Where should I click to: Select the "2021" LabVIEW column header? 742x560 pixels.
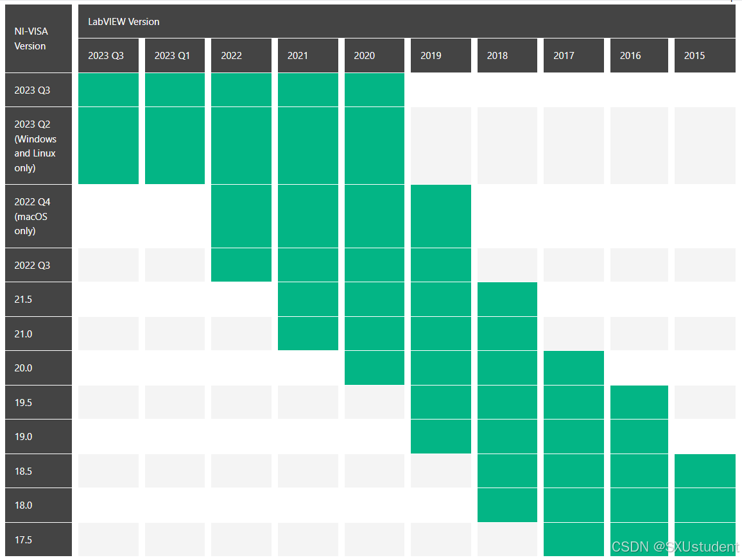click(x=308, y=55)
